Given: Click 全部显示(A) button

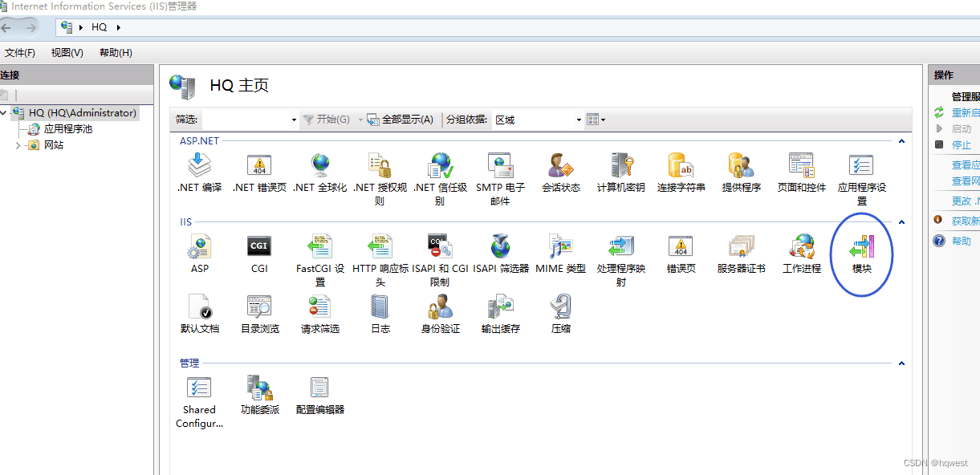Looking at the screenshot, I should pos(400,120).
